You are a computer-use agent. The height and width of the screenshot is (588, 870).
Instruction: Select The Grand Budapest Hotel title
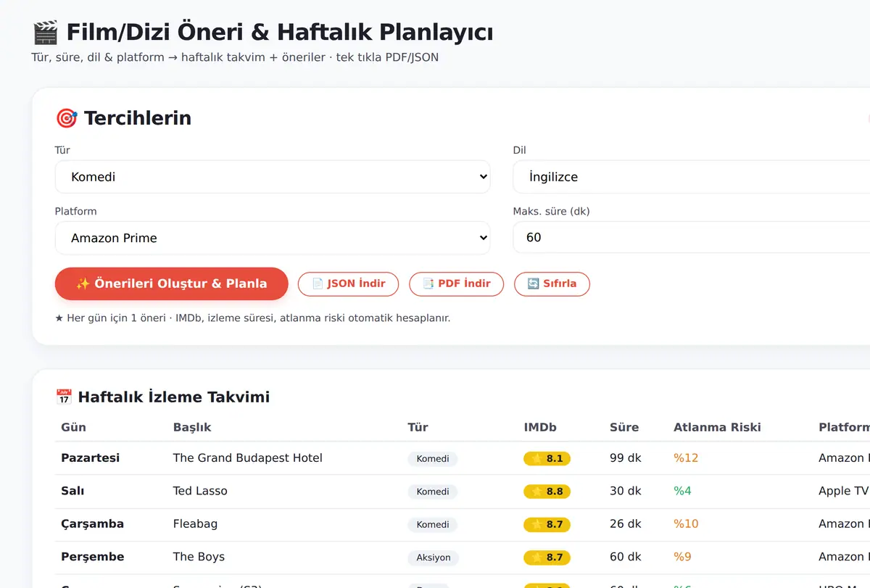[x=248, y=458]
